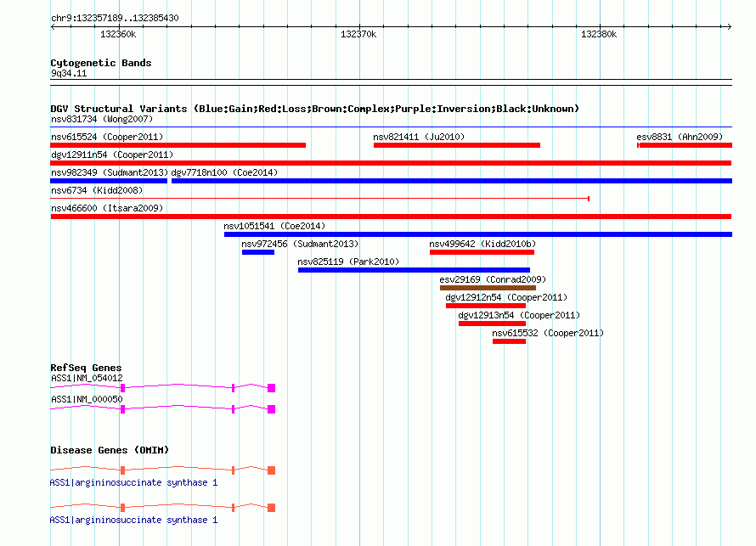Open the ASS1|NM_054012 transcript label
The height and width of the screenshot is (546, 756).
click(x=87, y=379)
